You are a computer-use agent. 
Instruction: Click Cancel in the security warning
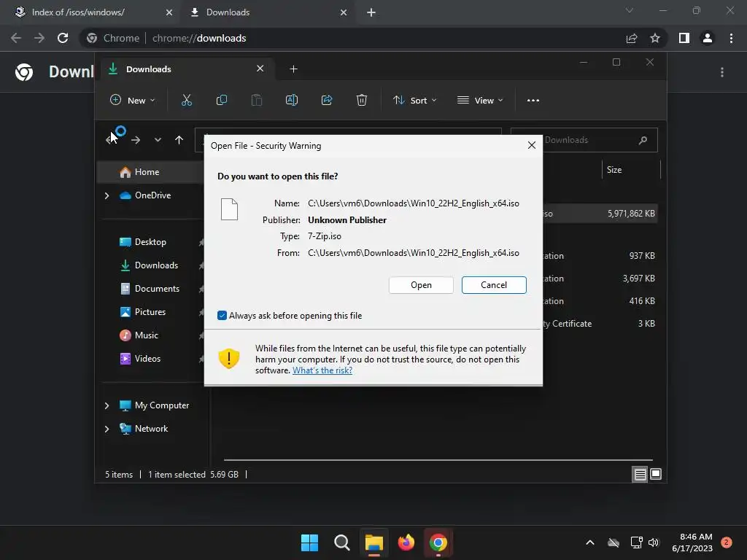pos(494,285)
